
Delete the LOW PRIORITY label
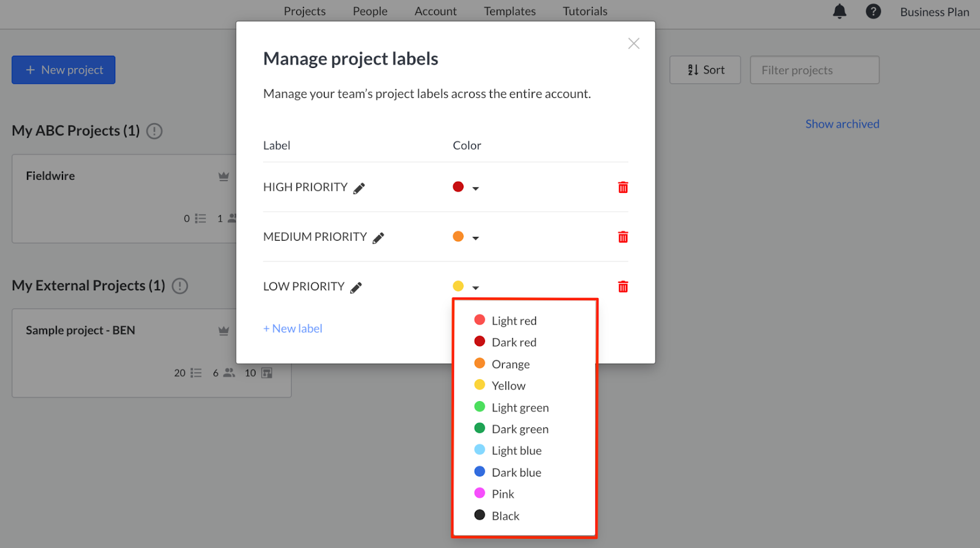623,286
